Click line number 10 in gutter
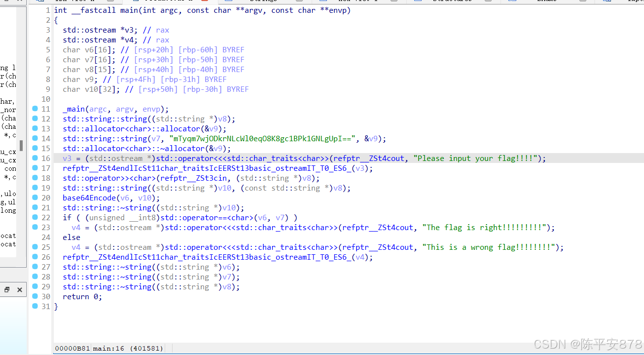The height and width of the screenshot is (355, 644). tap(45, 99)
